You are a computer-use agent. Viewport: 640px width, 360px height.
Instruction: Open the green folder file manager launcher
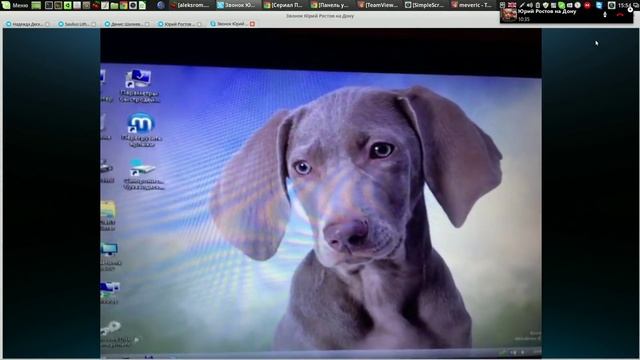[114, 5]
